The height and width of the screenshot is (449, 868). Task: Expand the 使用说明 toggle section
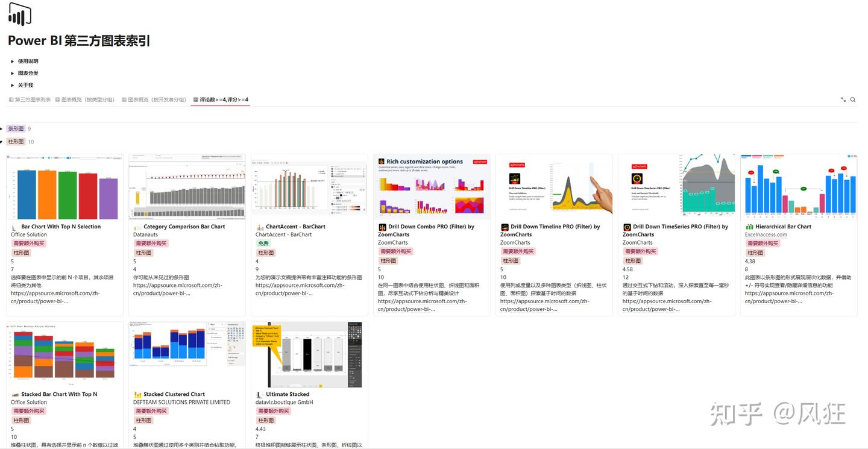[x=12, y=61]
